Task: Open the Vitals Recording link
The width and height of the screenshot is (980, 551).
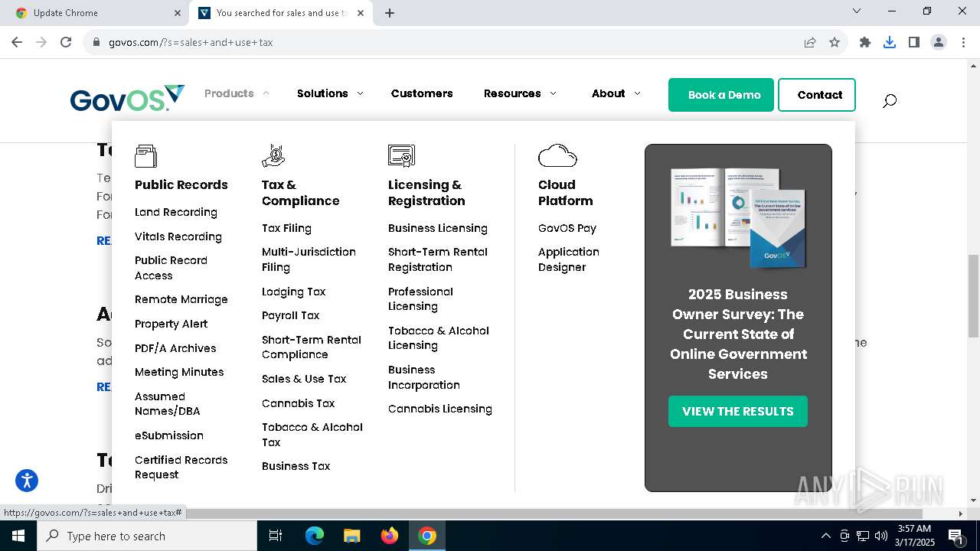Action: tap(178, 236)
